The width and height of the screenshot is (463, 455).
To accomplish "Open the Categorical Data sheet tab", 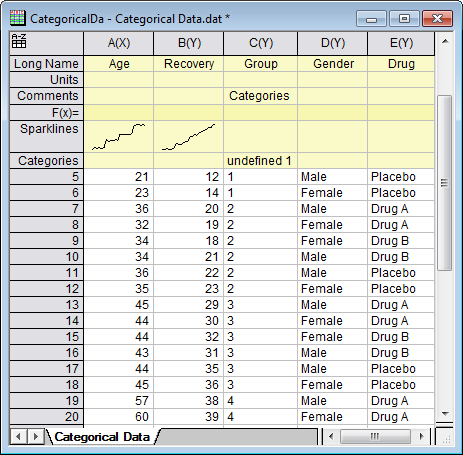I will [102, 437].
